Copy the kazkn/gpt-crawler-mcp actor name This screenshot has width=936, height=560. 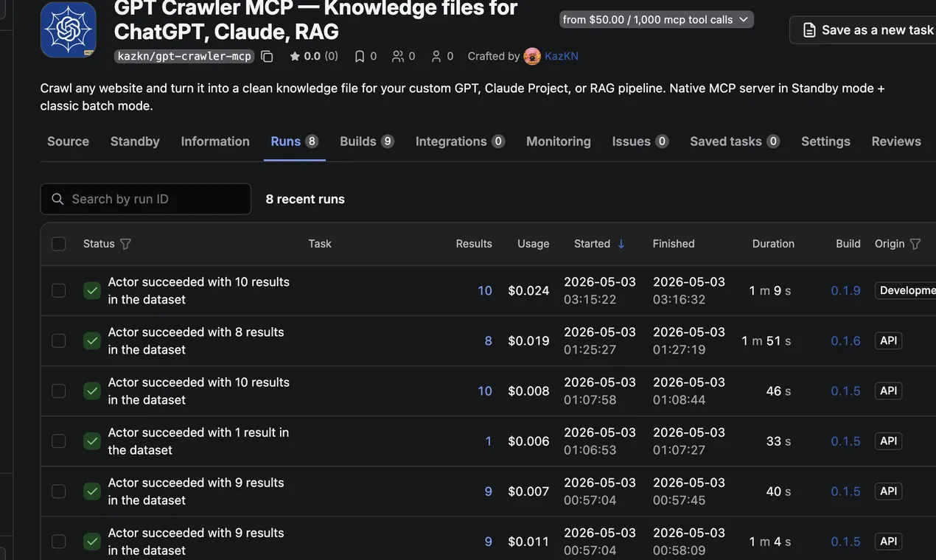point(267,56)
